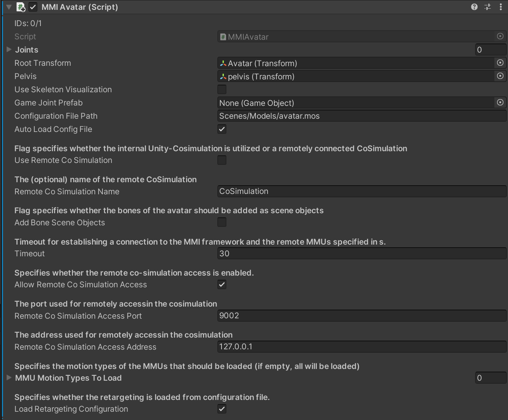
Task: Click the Use Remote Co Simulation label
Action: 63,160
